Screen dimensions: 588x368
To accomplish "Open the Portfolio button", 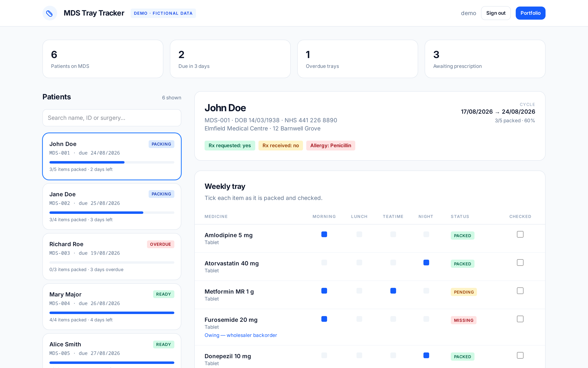I will (x=530, y=13).
